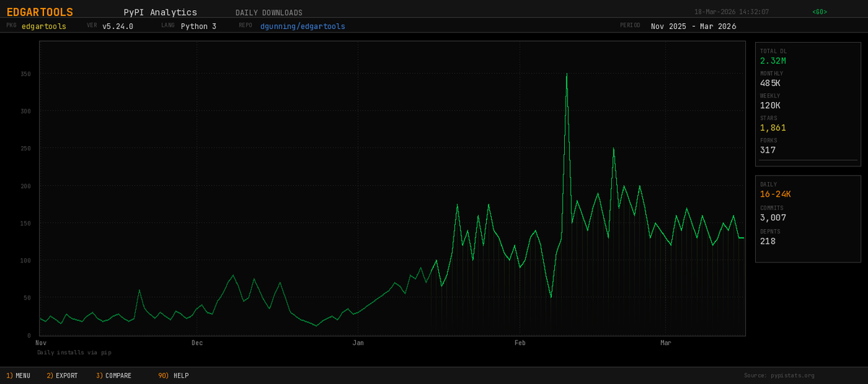Click the 18-Mar-2026 timestamp
868x384 pixels.
pos(731,12)
